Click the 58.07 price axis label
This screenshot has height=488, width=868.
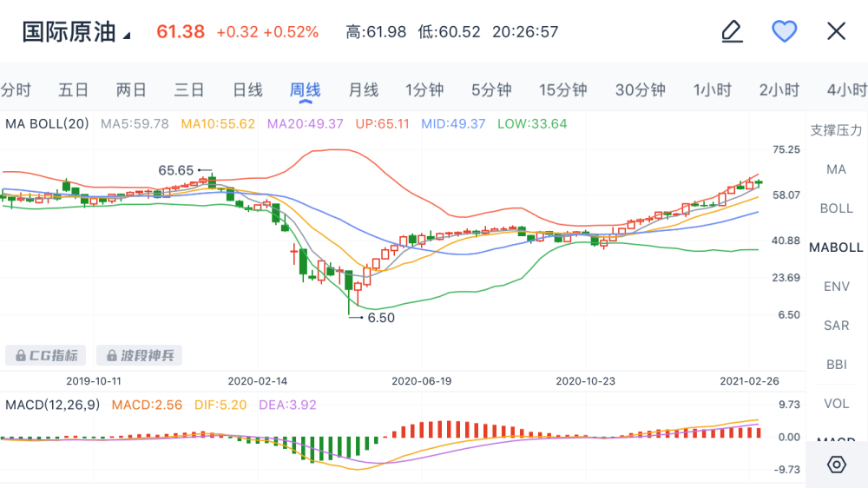pyautogui.click(x=786, y=195)
